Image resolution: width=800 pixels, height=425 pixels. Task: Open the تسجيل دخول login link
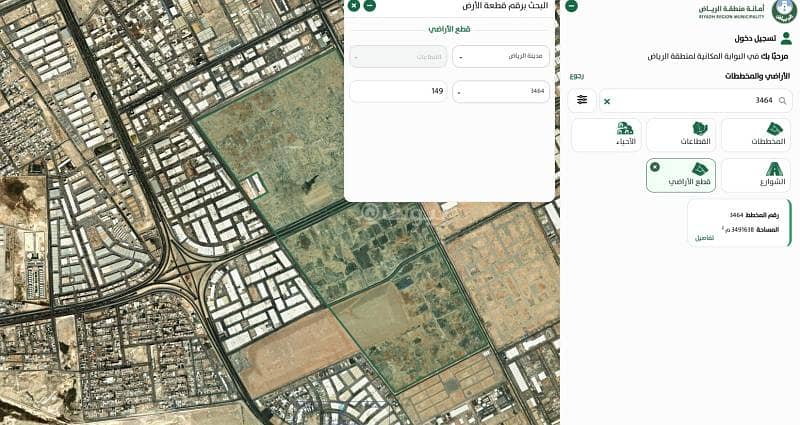tap(755, 39)
